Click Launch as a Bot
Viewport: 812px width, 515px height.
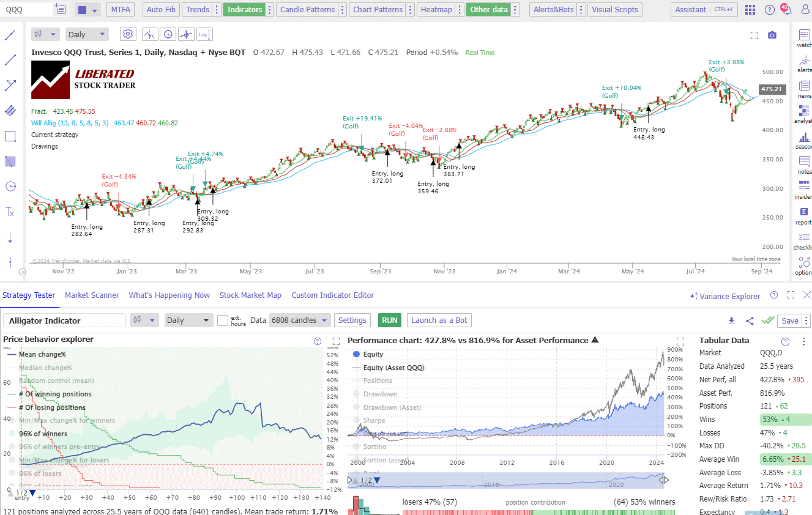[x=439, y=320]
